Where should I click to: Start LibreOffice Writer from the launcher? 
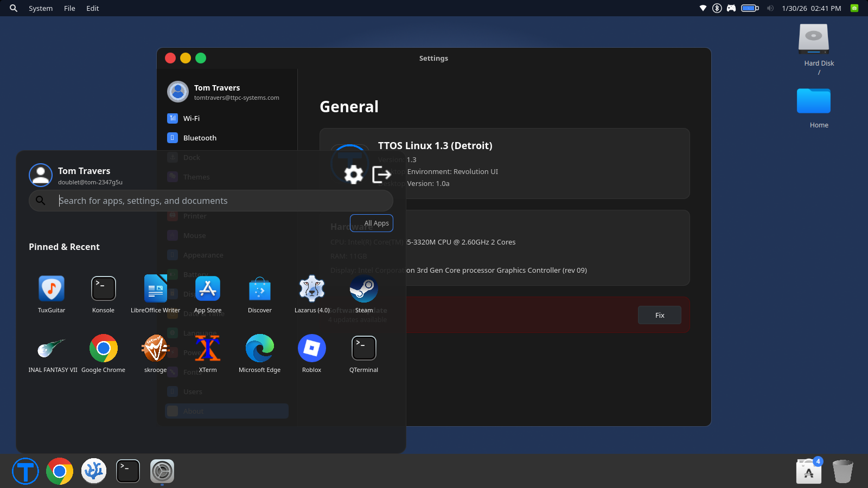156,288
